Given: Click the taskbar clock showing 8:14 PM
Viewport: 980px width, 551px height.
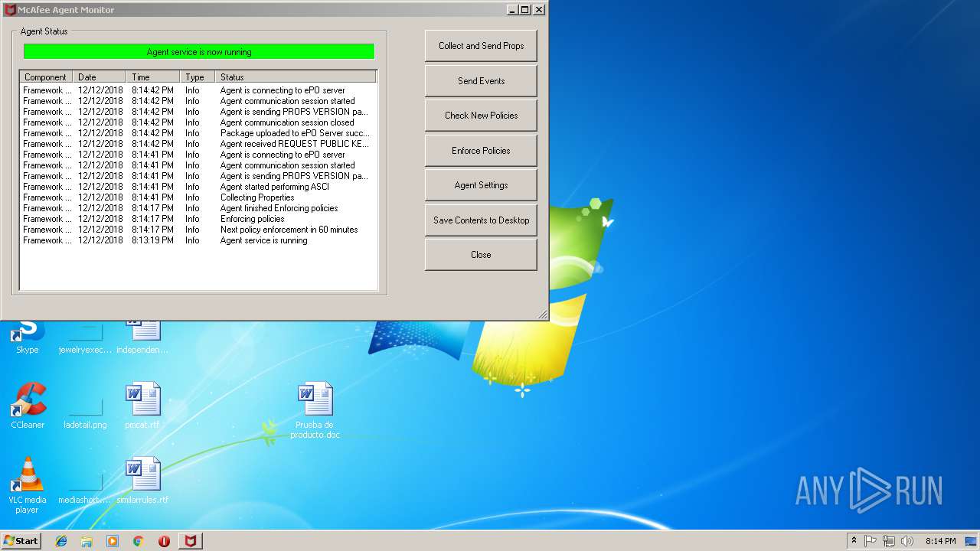Looking at the screenshot, I should pos(940,541).
